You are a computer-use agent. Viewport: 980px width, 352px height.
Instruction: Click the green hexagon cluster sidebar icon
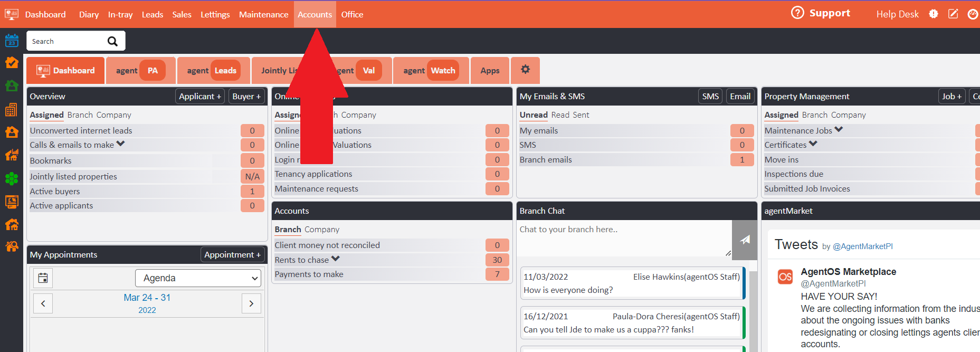[12, 179]
